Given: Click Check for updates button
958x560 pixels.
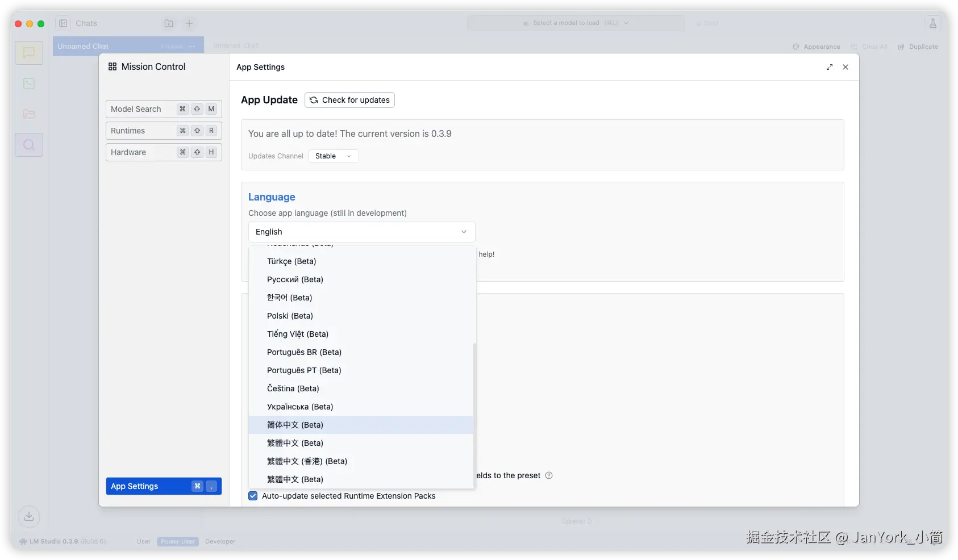Looking at the screenshot, I should pos(349,100).
